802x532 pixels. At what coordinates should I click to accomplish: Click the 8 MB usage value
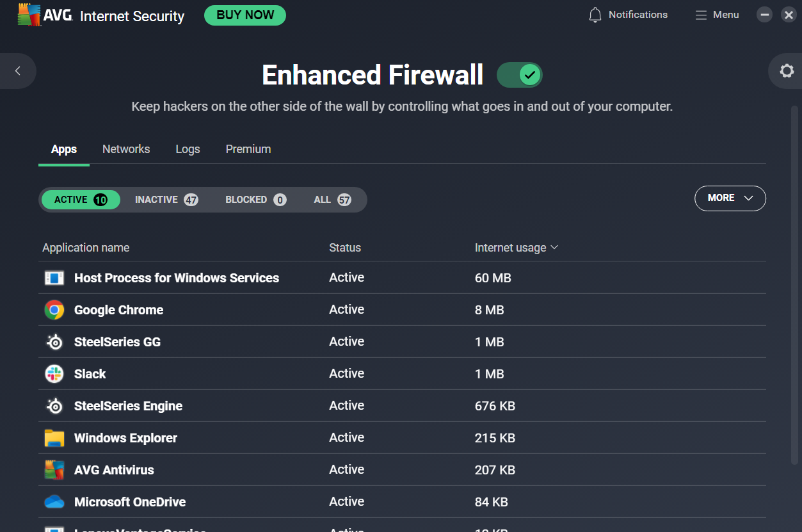pos(490,310)
